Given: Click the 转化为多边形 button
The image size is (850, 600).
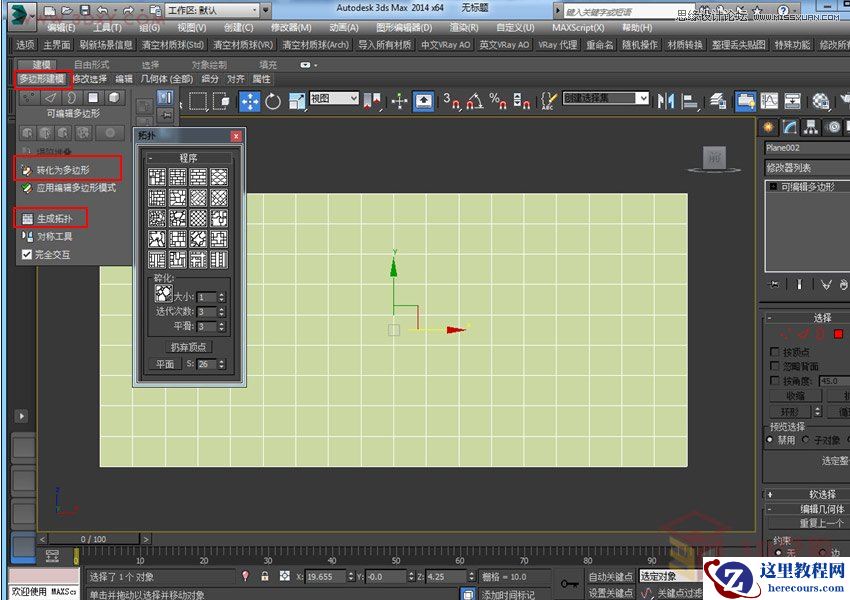Looking at the screenshot, I should [x=62, y=169].
